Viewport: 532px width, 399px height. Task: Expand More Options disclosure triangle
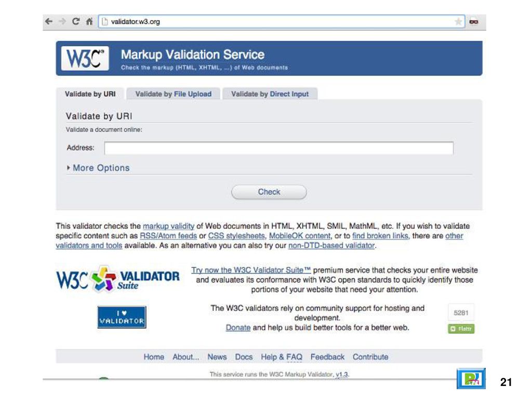click(x=69, y=168)
